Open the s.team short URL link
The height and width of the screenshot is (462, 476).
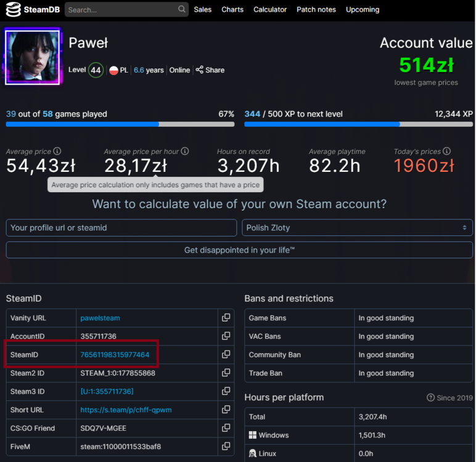[x=126, y=410]
